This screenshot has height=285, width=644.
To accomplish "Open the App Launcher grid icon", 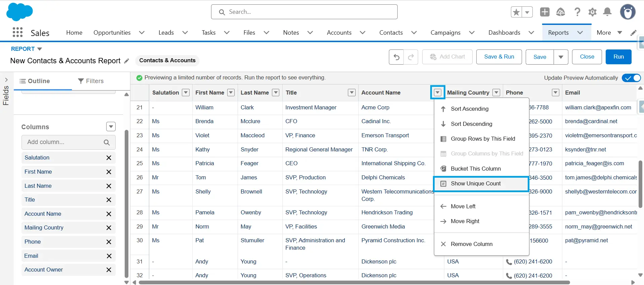I will tap(17, 32).
